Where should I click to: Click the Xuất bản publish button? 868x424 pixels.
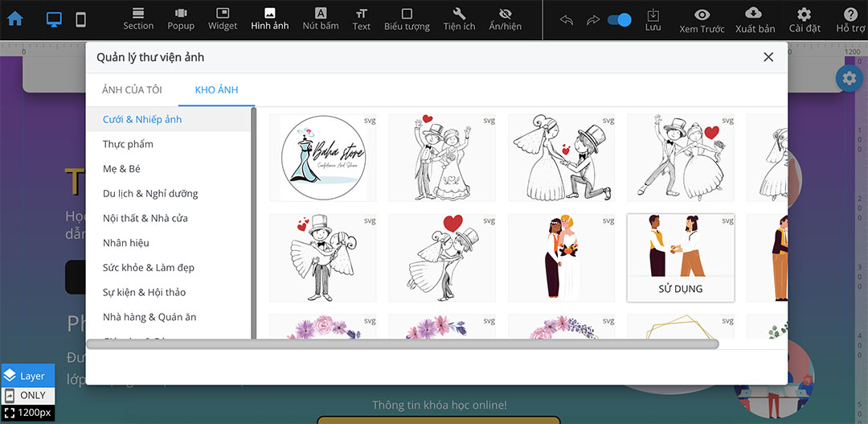(755, 19)
